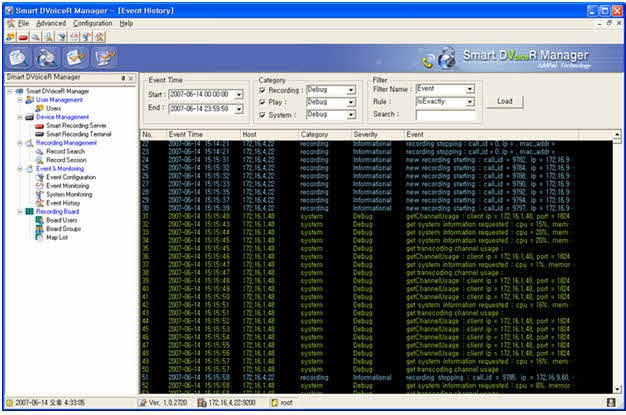
Task: Collapse the Recording Board tree node
Action: [19, 211]
